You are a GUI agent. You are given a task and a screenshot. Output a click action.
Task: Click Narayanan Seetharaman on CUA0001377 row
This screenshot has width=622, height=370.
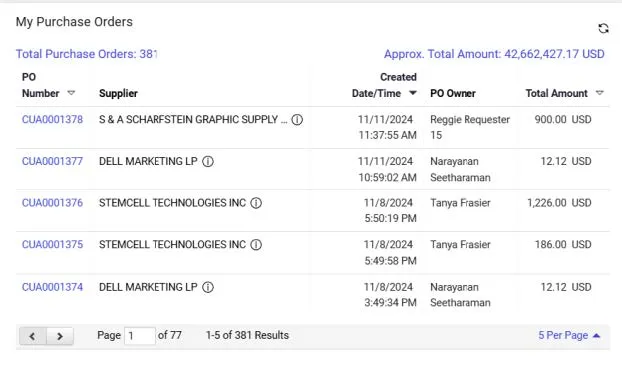460,169
